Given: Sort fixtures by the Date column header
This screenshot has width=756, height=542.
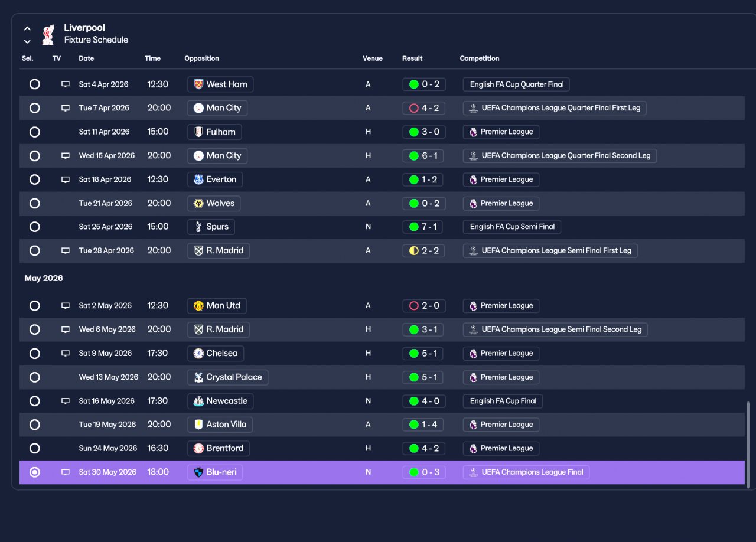Looking at the screenshot, I should point(86,58).
